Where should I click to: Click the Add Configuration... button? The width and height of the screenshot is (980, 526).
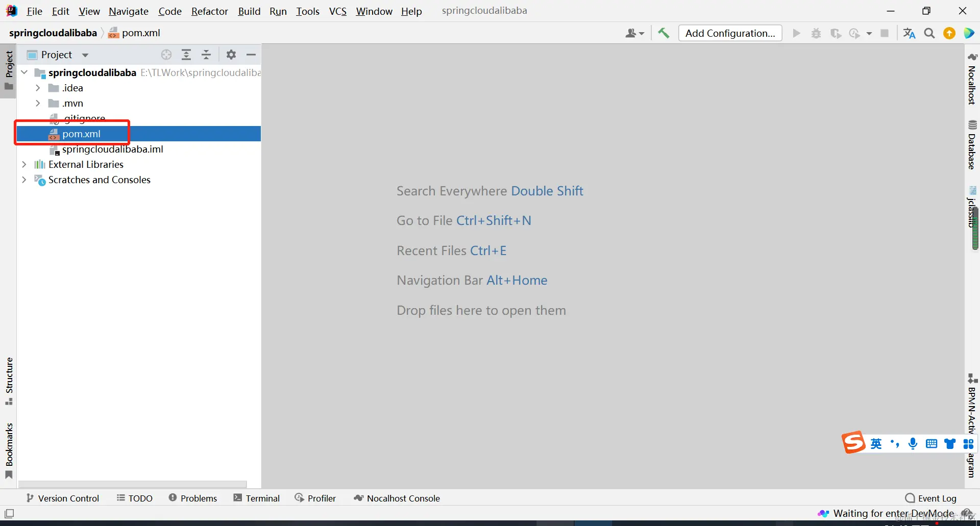(730, 33)
